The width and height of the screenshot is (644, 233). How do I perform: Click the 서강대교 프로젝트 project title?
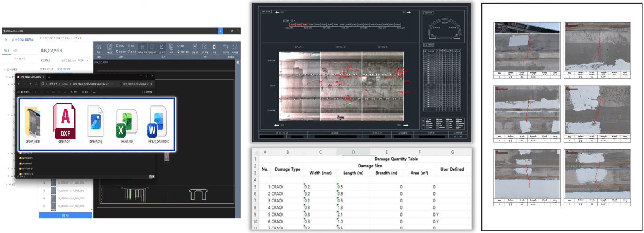click(x=23, y=40)
